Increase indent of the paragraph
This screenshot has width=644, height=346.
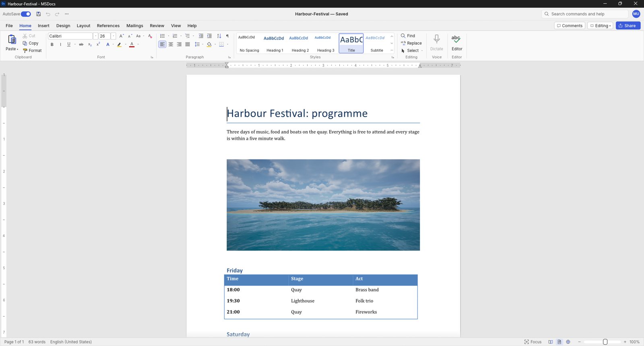(209, 36)
